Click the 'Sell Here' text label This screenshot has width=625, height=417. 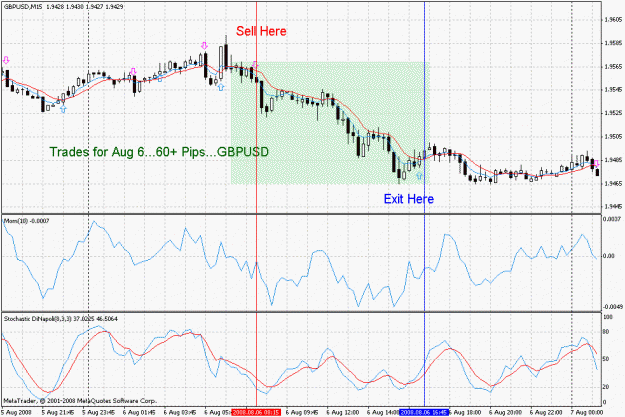(261, 31)
